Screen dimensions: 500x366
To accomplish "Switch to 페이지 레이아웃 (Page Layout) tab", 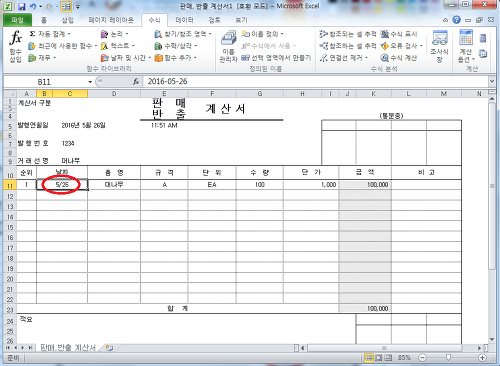I will (111, 20).
